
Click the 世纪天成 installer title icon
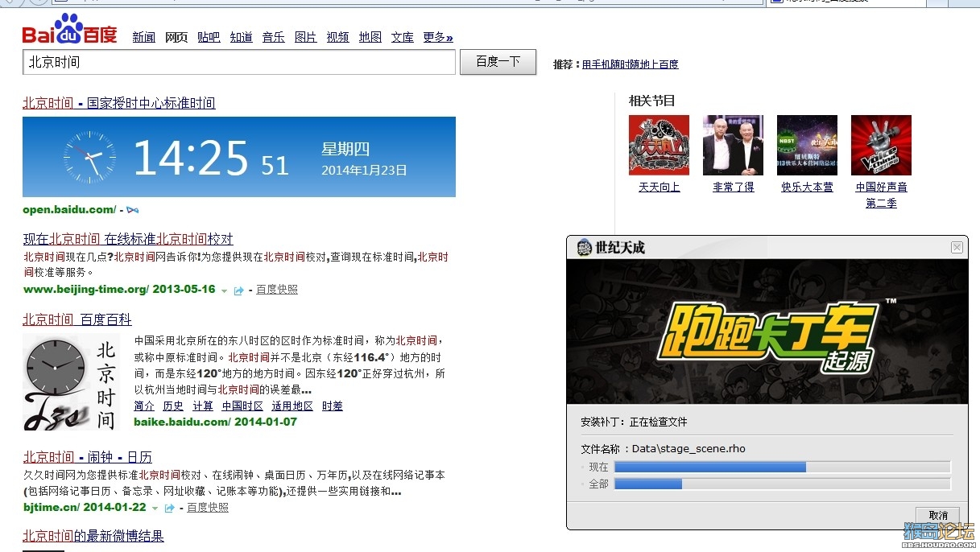[x=584, y=248]
